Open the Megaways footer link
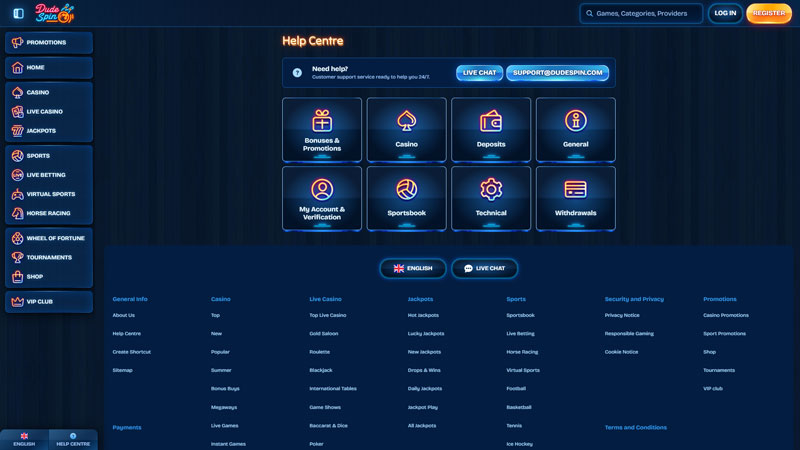800x450 pixels. coord(224,407)
